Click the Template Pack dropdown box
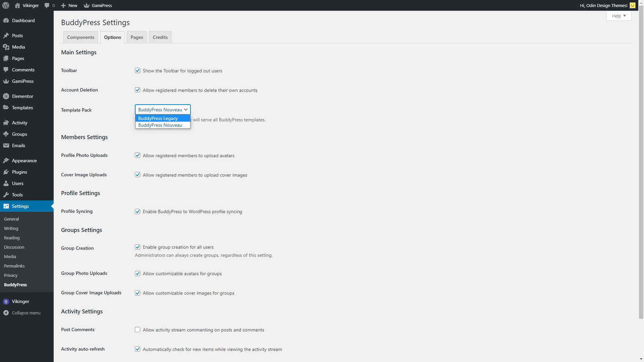Screen dimensions: 644x362 (163, 109)
